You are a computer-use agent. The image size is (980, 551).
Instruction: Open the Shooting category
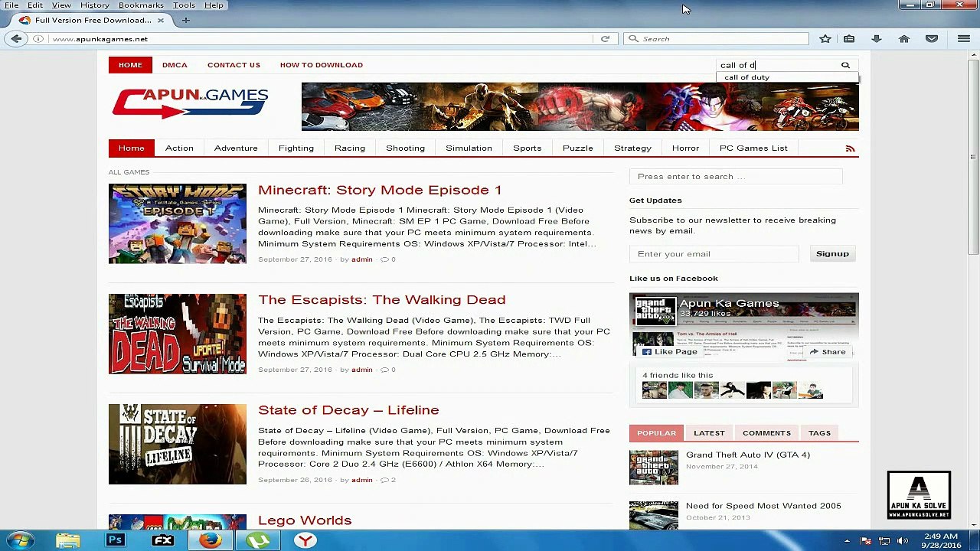(405, 148)
